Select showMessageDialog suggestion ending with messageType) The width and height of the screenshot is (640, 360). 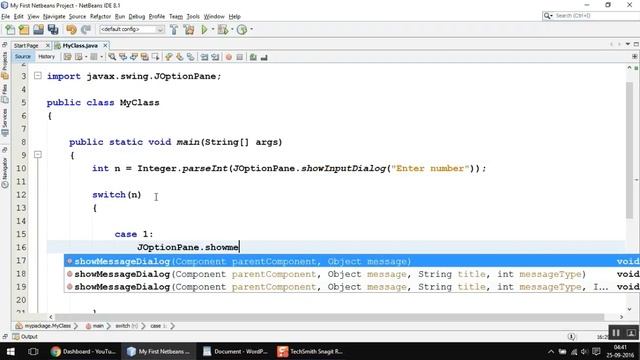pos(352,274)
